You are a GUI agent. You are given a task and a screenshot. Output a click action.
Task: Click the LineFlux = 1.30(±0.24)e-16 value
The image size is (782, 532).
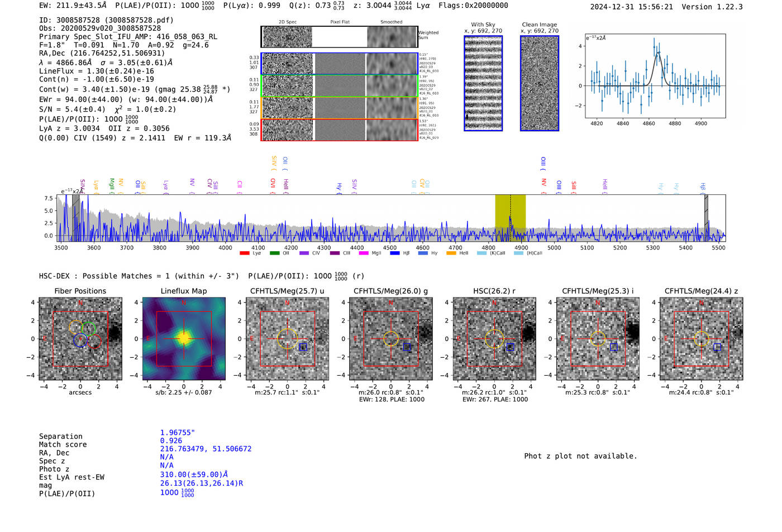(x=97, y=71)
